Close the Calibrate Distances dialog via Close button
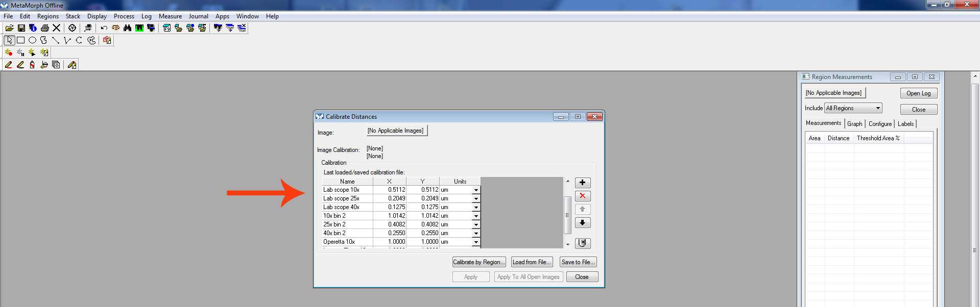The width and height of the screenshot is (980, 307). point(582,277)
